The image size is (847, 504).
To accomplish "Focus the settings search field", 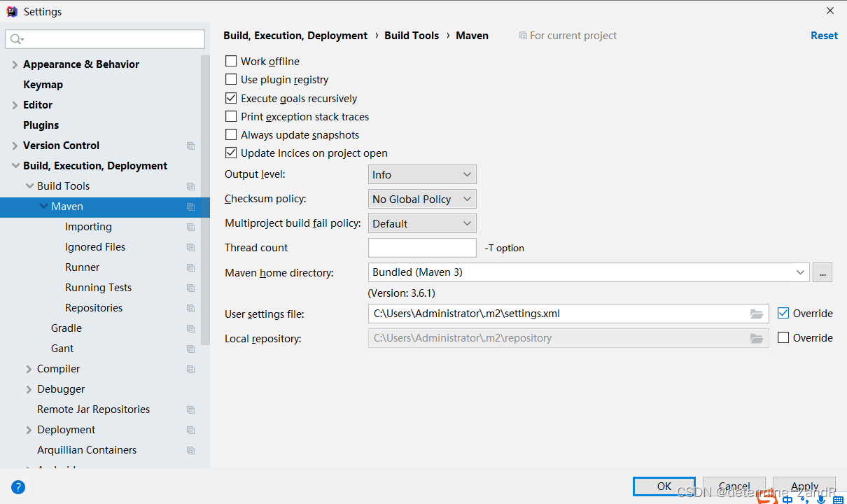I will [105, 39].
